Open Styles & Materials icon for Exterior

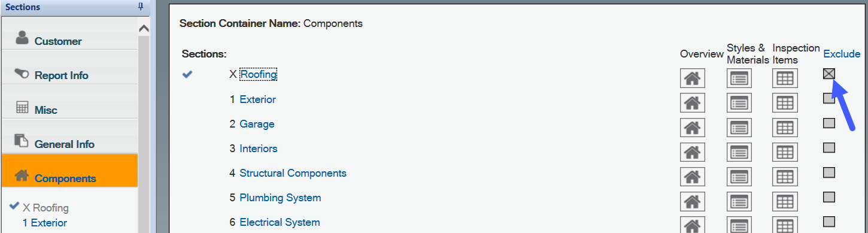click(x=739, y=103)
